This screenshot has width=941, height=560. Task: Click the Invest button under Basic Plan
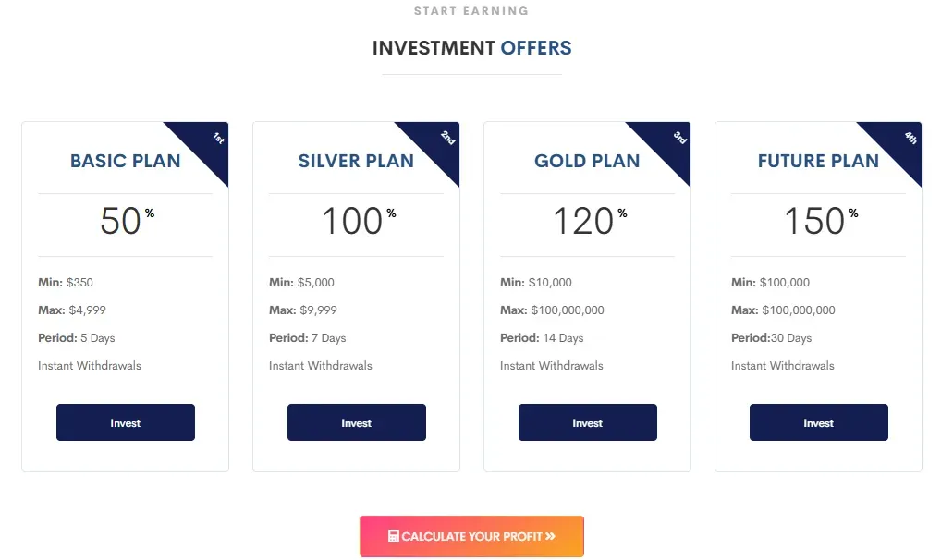tap(125, 422)
